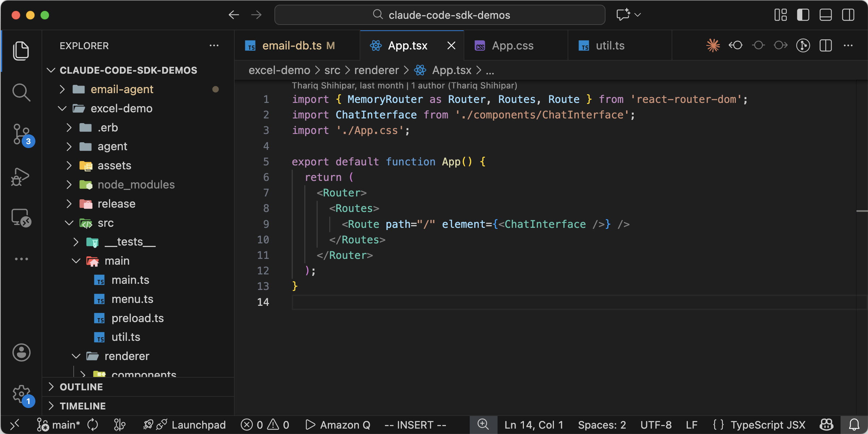Toggle the secondary side bar

coord(848,15)
